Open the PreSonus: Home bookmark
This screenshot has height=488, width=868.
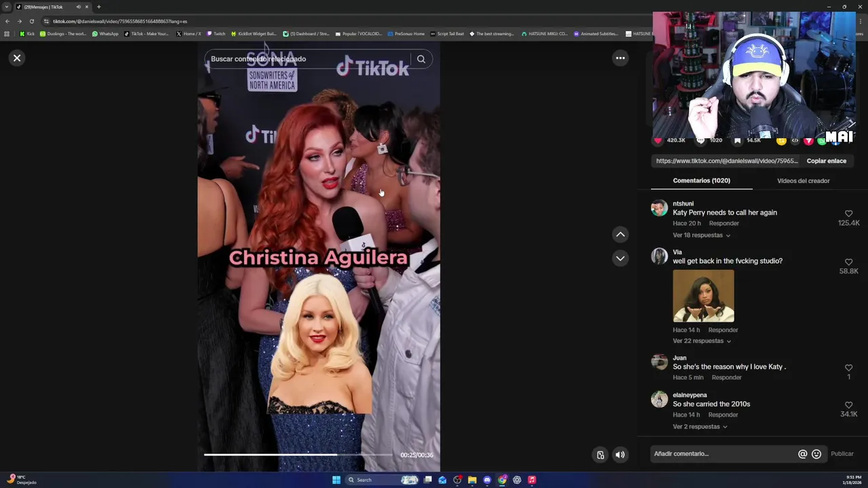point(406,33)
